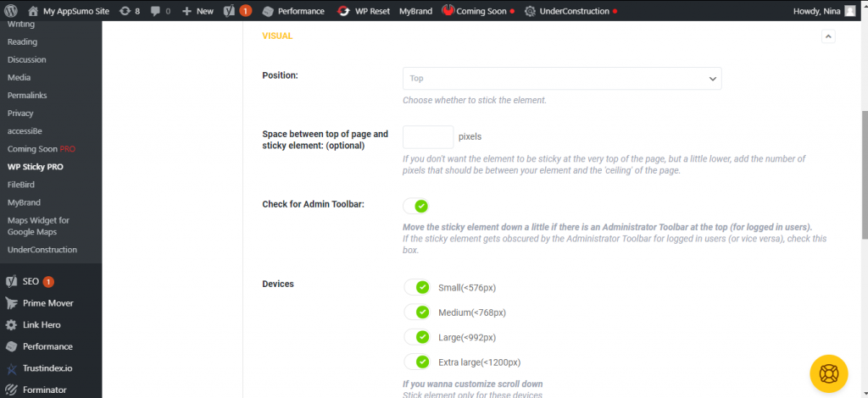Open the Position dropdown set to Top
868x398 pixels.
click(x=562, y=79)
